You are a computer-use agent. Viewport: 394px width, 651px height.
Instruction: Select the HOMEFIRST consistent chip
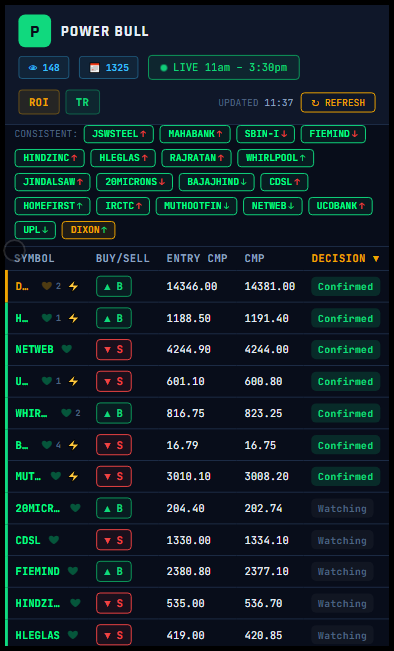(52, 206)
